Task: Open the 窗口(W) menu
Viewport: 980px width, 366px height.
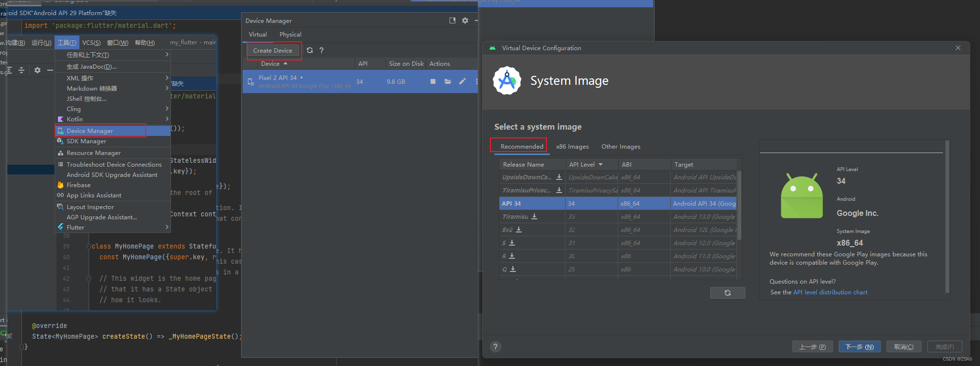Action: coord(117,42)
